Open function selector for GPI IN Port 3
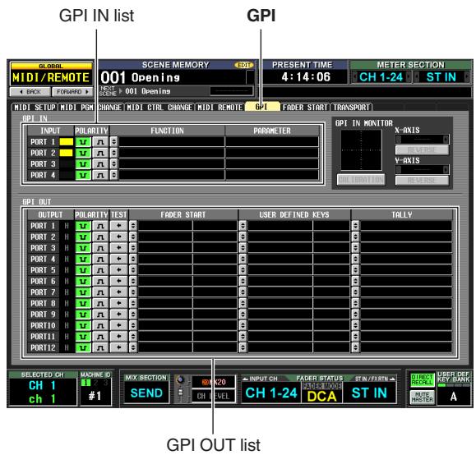476x455 pixels. (x=113, y=163)
